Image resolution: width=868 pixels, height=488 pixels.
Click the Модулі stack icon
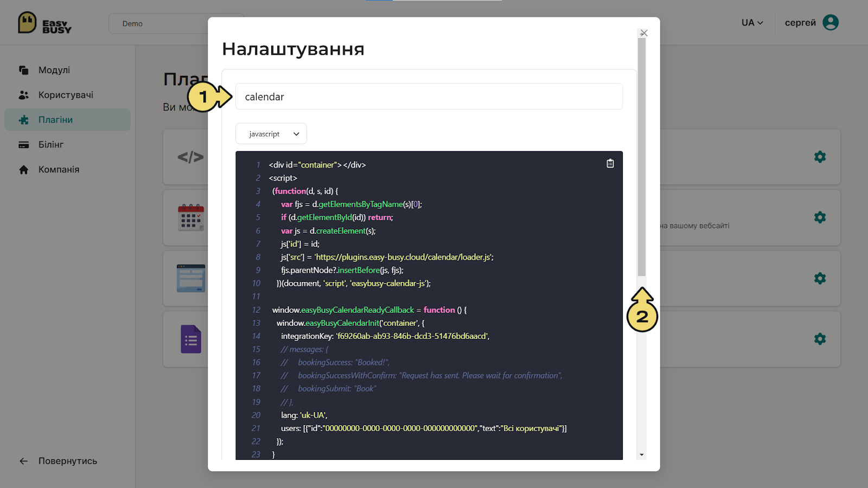pyautogui.click(x=24, y=70)
